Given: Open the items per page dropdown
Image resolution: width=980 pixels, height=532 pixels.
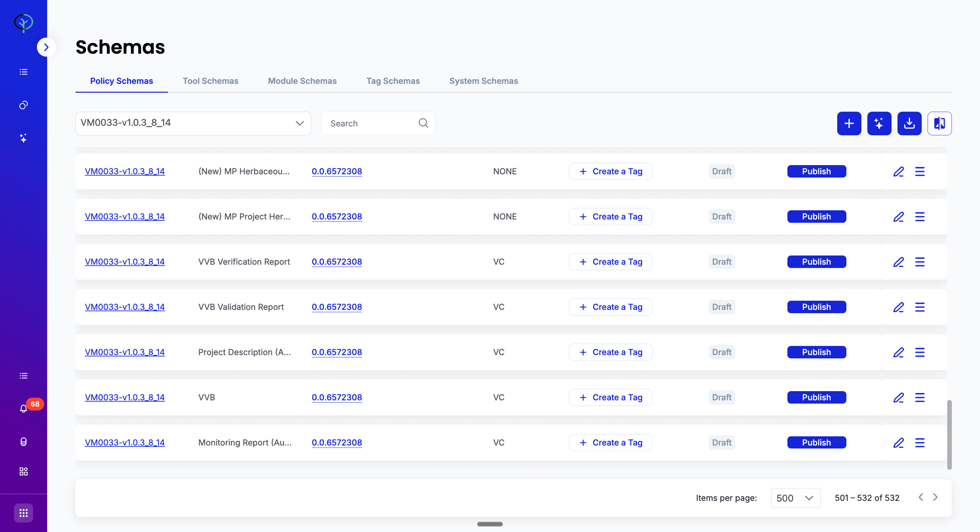Looking at the screenshot, I should [795, 498].
